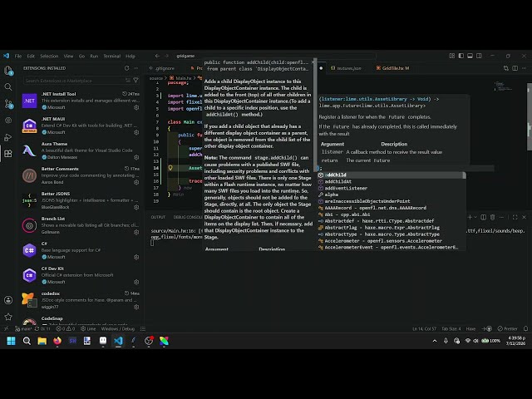Screen dimensions: 532x399
Task: Toggle the secondary side bar visibility
Action: tap(479, 56)
